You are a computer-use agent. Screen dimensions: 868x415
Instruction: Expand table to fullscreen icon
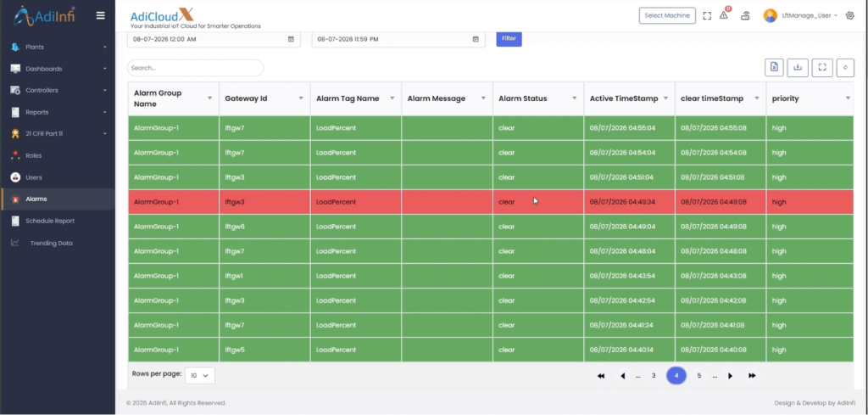[822, 68]
